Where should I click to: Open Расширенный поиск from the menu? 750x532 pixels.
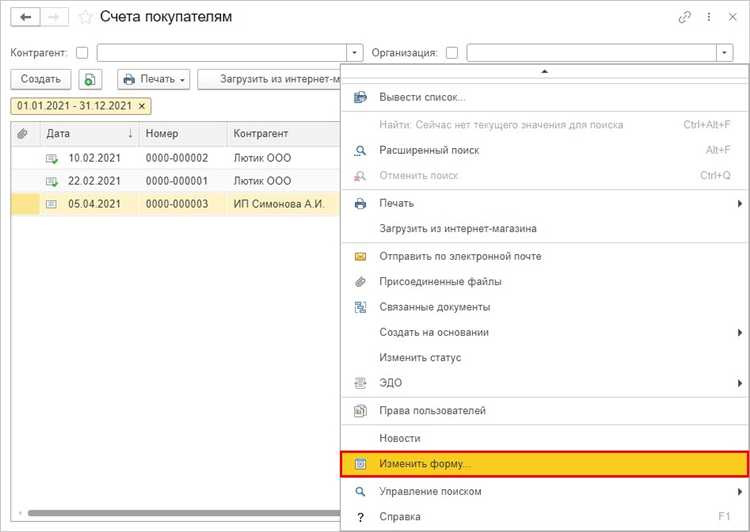point(545,150)
